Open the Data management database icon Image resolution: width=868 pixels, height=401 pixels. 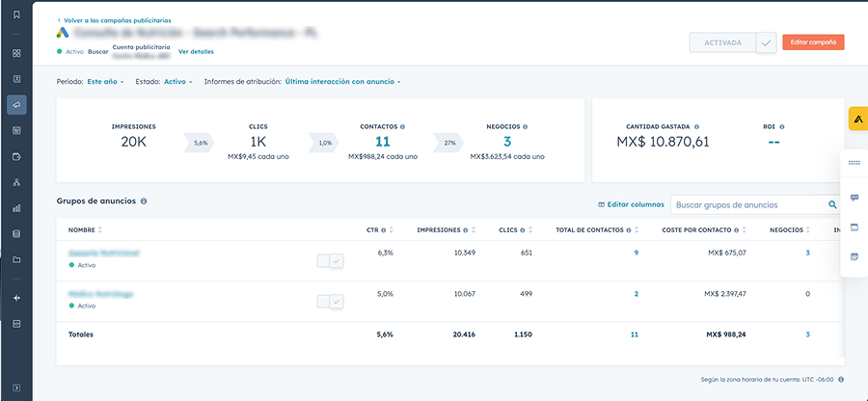click(16, 234)
